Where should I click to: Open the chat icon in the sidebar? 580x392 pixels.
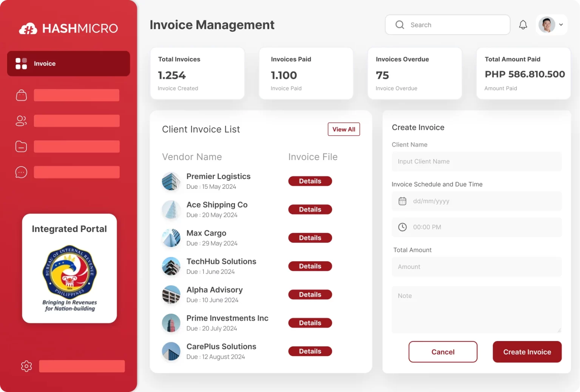pos(21,172)
